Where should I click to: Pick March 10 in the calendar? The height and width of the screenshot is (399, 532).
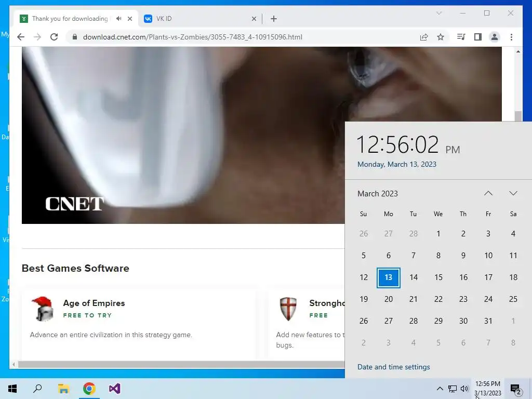point(488,256)
